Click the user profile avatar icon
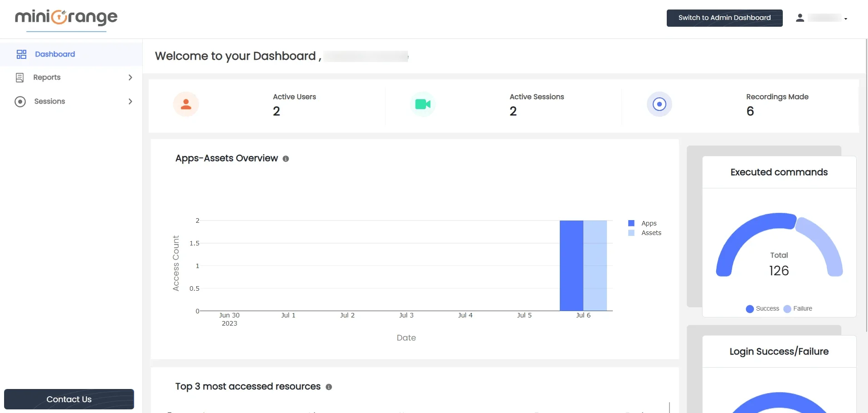Viewport: 868px width, 413px height. tap(800, 18)
